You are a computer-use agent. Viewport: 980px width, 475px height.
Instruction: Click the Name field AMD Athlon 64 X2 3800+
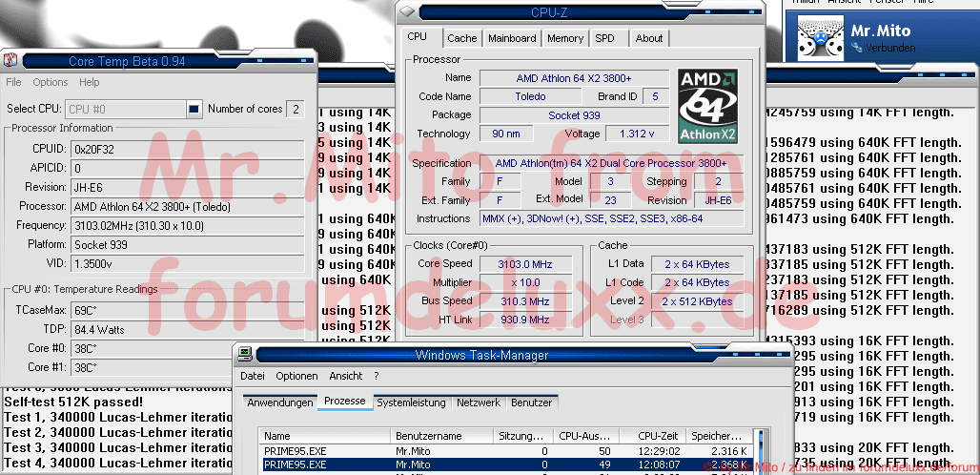[x=573, y=78]
